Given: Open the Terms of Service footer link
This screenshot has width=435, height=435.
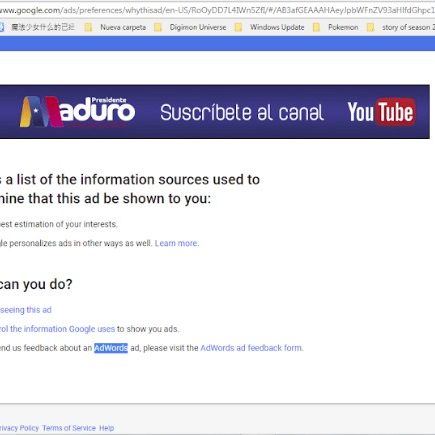Looking at the screenshot, I should pyautogui.click(x=69, y=428).
